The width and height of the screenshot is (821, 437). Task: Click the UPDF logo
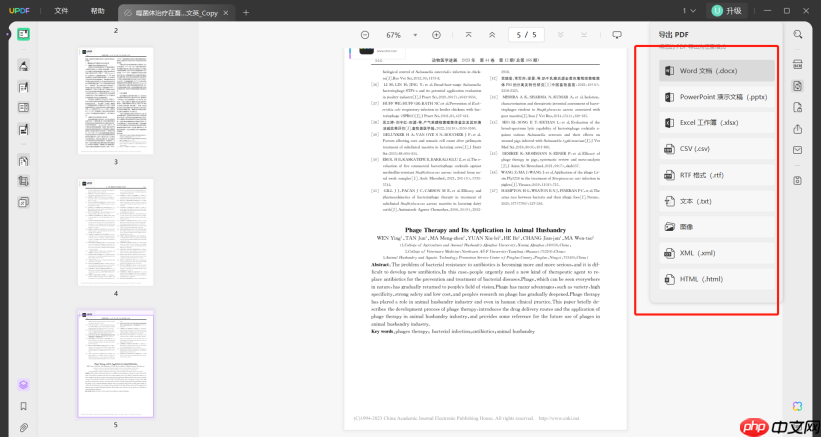pos(18,11)
